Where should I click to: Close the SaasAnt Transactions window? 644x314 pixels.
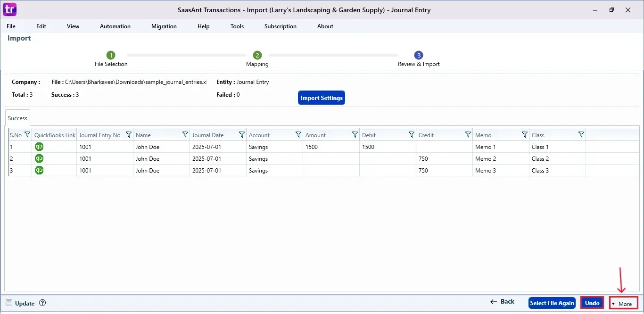point(627,9)
